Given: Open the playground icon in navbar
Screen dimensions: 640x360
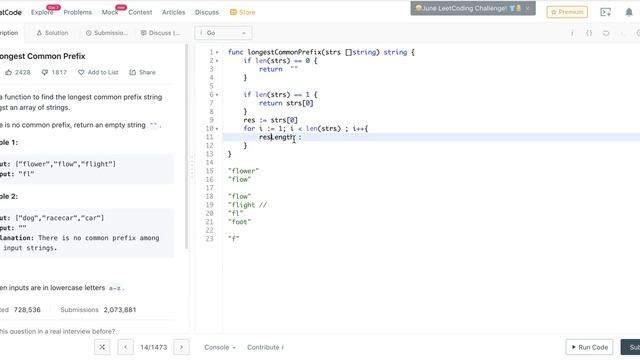Looking at the screenshot, I should click(x=606, y=12).
